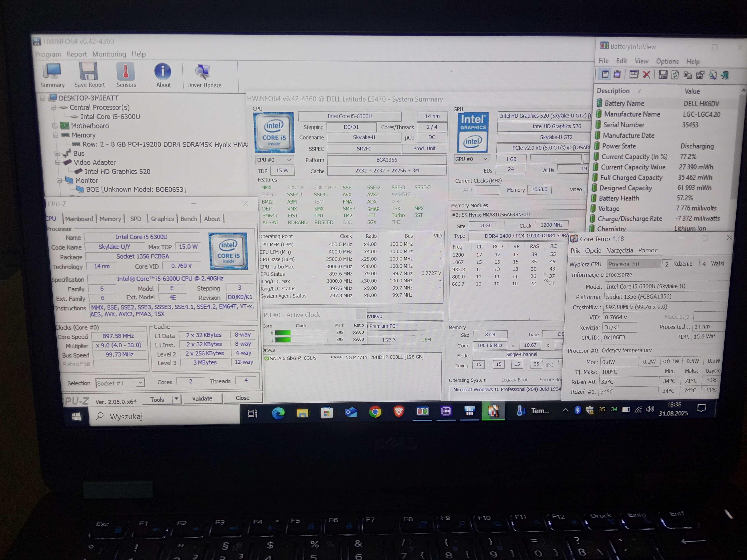Open properties window icon in BatteryInfoView toolbar
Image resolution: width=747 pixels, height=560 pixels.
tap(634, 74)
